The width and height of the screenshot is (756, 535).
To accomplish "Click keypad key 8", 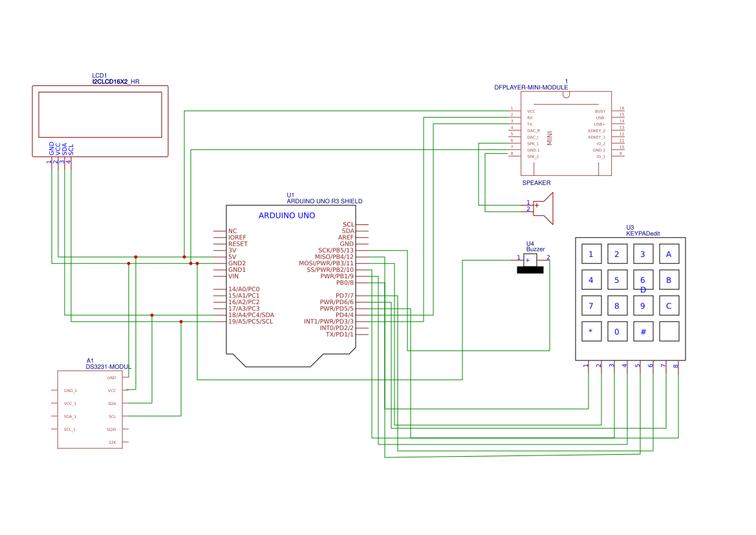I will coord(617,306).
